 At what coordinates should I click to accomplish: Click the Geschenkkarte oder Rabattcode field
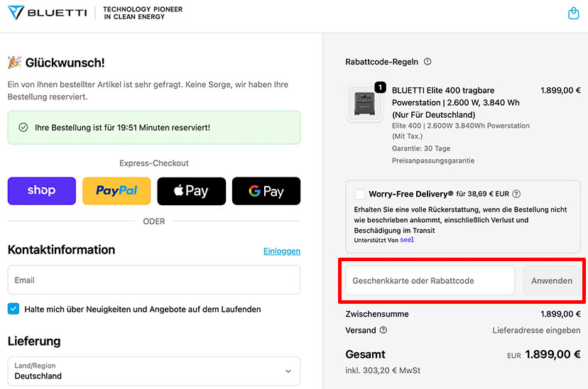point(430,280)
